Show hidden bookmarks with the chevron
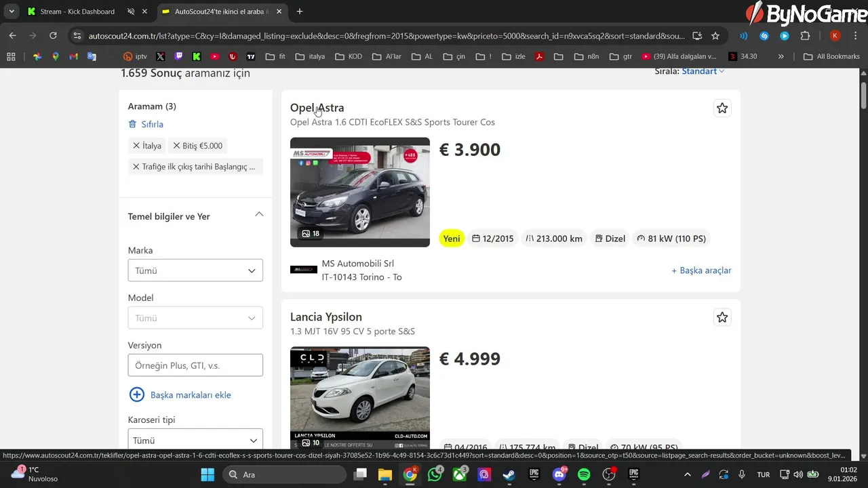Screen dimensions: 868x488 tap(781, 57)
